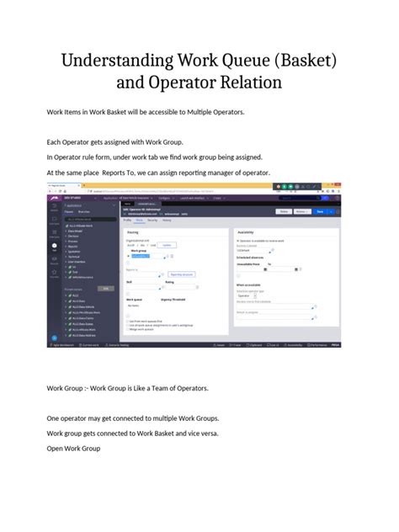Click the trash icon next to Work group
Screen dimensions: 399x532
[x=172, y=256]
